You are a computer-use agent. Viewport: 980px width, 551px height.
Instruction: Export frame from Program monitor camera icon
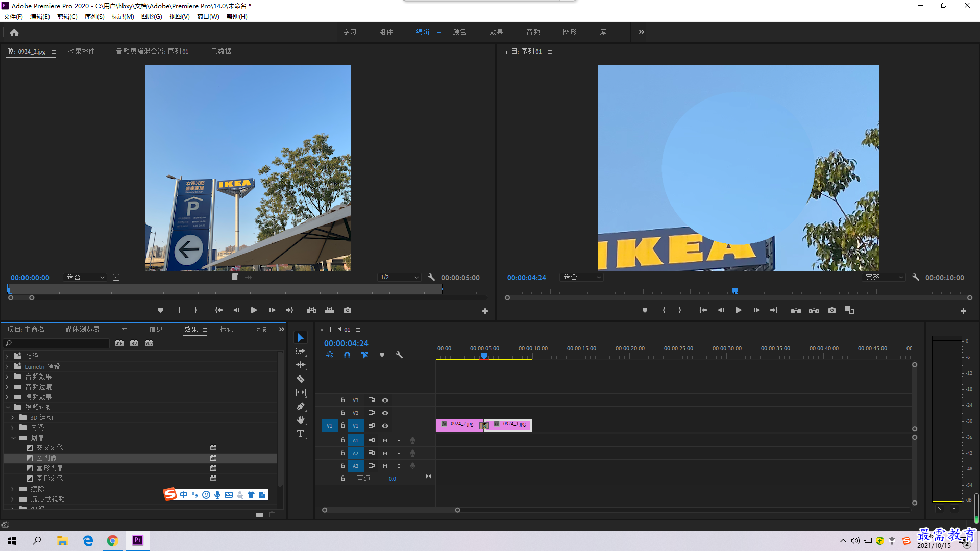(x=832, y=310)
